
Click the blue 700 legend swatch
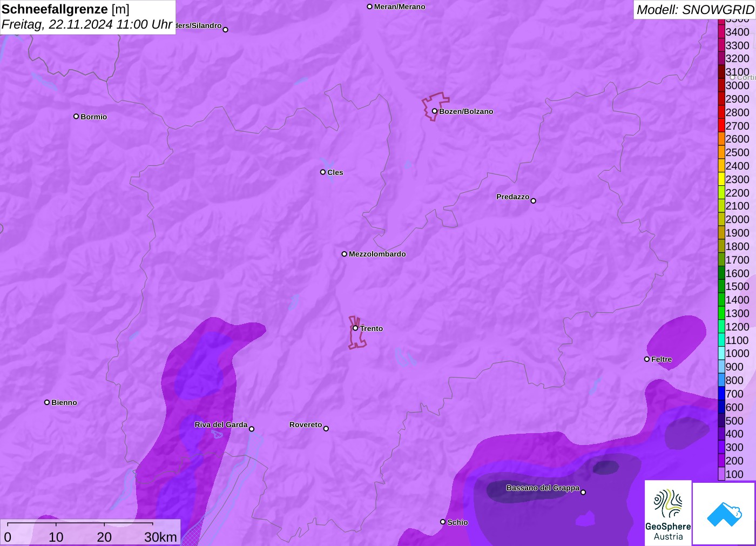(x=721, y=394)
